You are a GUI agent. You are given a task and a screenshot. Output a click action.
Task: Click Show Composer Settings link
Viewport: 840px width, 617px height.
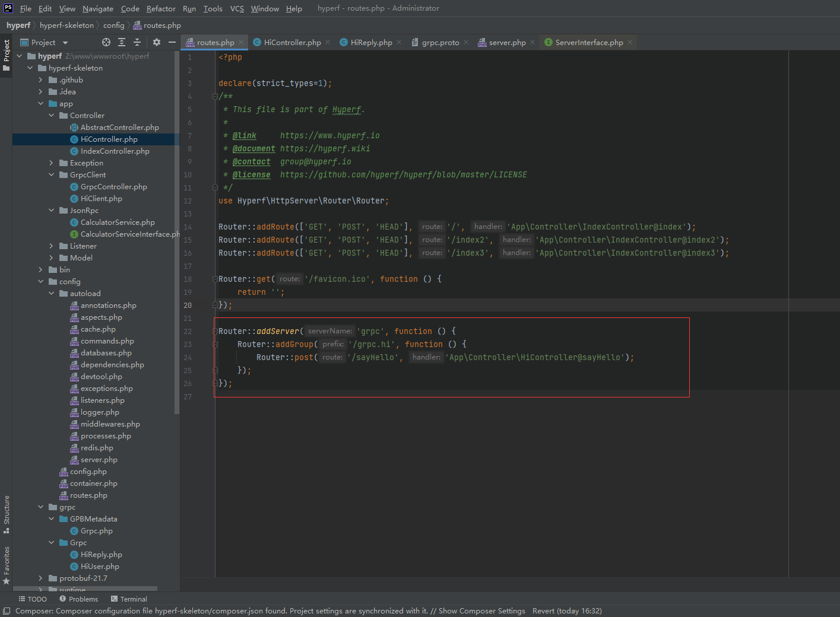click(x=481, y=610)
